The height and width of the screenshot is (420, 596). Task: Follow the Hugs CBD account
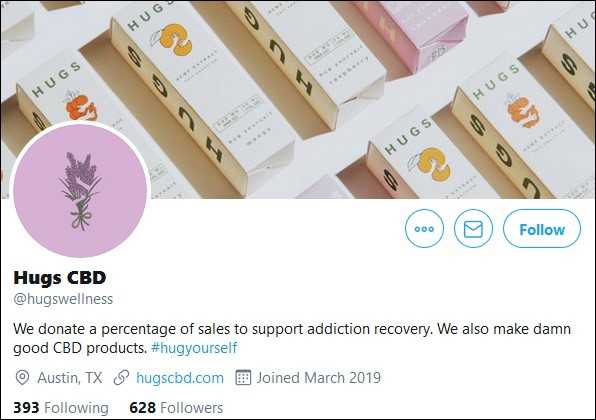(x=542, y=228)
